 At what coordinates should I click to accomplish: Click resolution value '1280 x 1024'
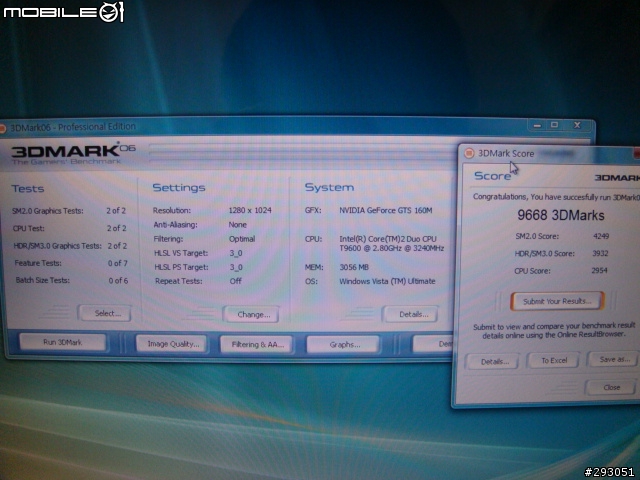pos(250,210)
